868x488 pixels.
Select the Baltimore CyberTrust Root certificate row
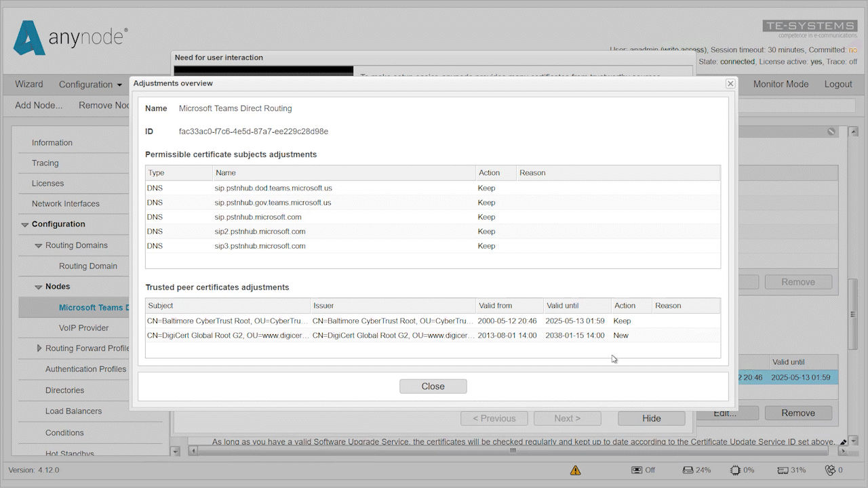pyautogui.click(x=433, y=321)
